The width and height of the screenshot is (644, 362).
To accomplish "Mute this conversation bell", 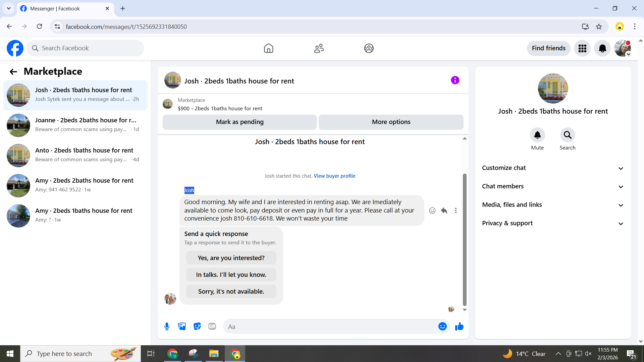I will [537, 135].
